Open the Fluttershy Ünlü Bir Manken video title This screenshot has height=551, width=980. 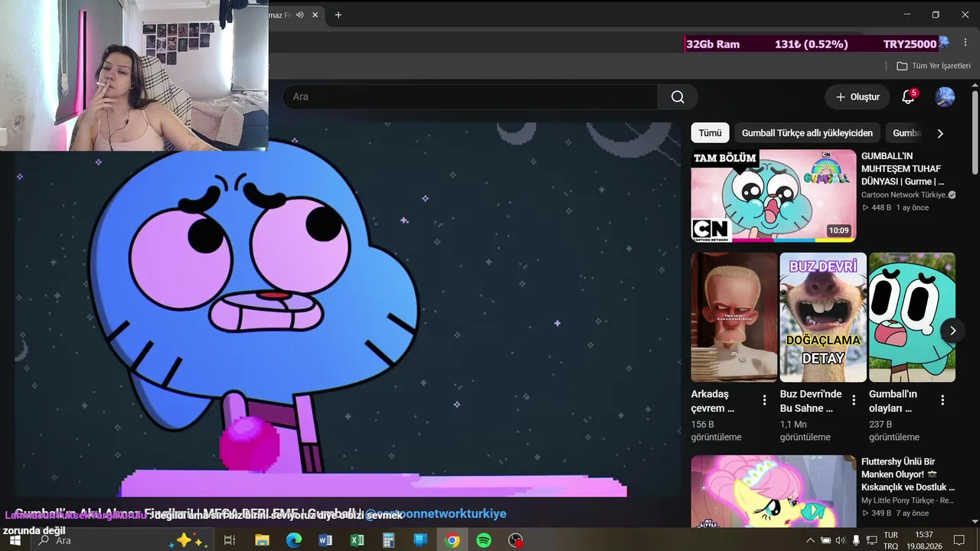pyautogui.click(x=908, y=474)
